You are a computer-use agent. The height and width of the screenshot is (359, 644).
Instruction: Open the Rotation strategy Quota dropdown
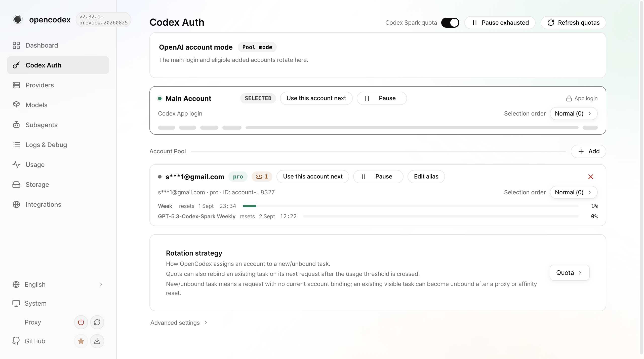click(570, 273)
